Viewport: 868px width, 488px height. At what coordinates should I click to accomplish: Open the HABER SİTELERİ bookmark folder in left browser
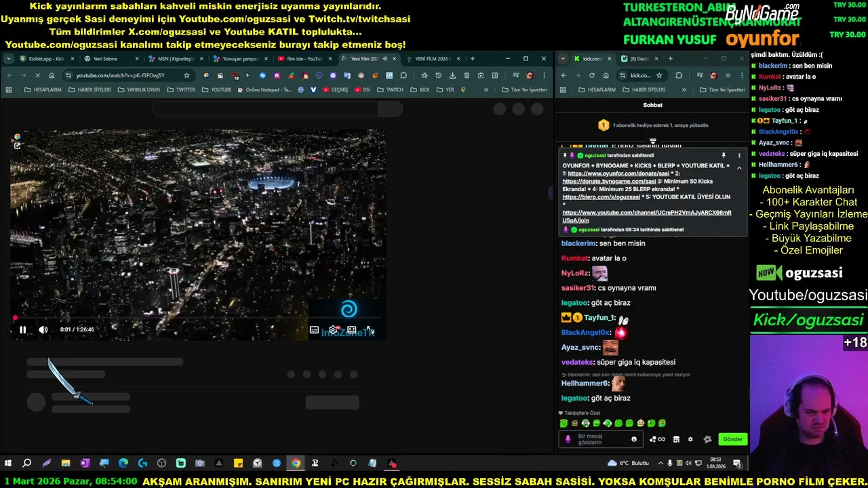click(90, 89)
